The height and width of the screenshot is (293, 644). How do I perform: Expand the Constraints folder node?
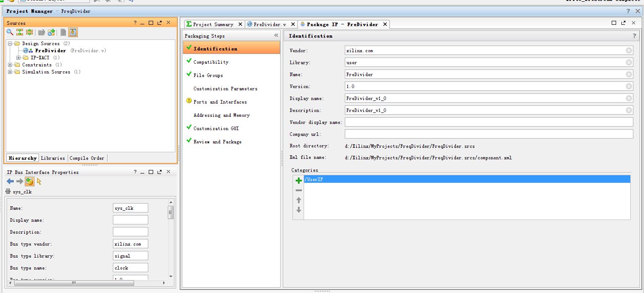click(x=10, y=65)
